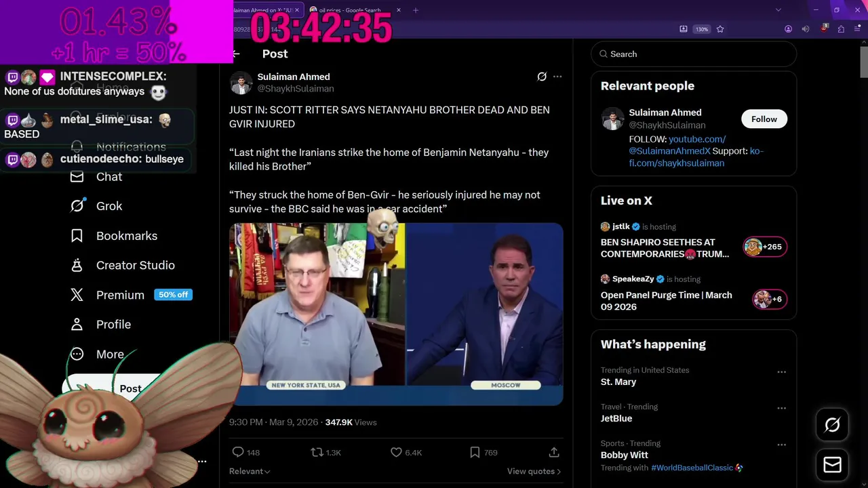
Task: Reply to the post via comment icon
Action: tap(238, 452)
